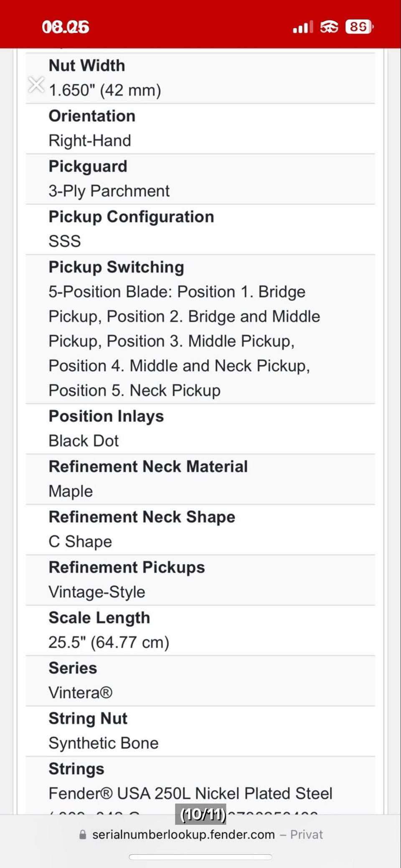Image resolution: width=401 pixels, height=868 pixels.
Task: Tap the white X close icon
Action: click(36, 84)
